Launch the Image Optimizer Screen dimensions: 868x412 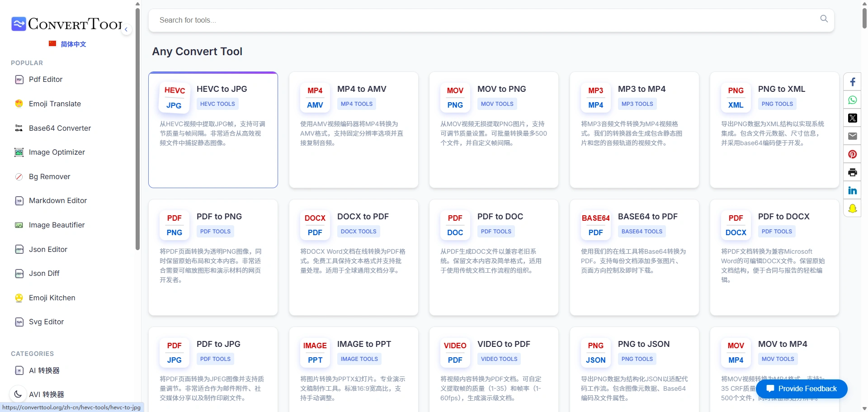[x=57, y=152]
